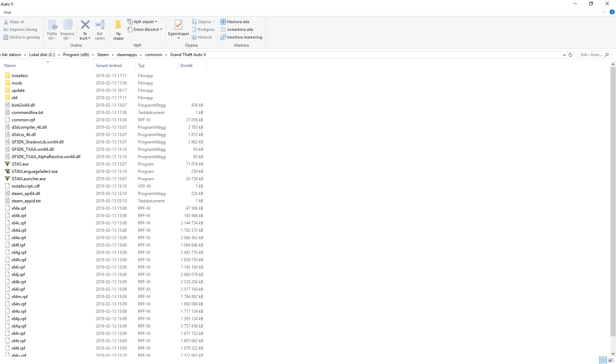
Task: Switch to details list view
Action: 603,360
